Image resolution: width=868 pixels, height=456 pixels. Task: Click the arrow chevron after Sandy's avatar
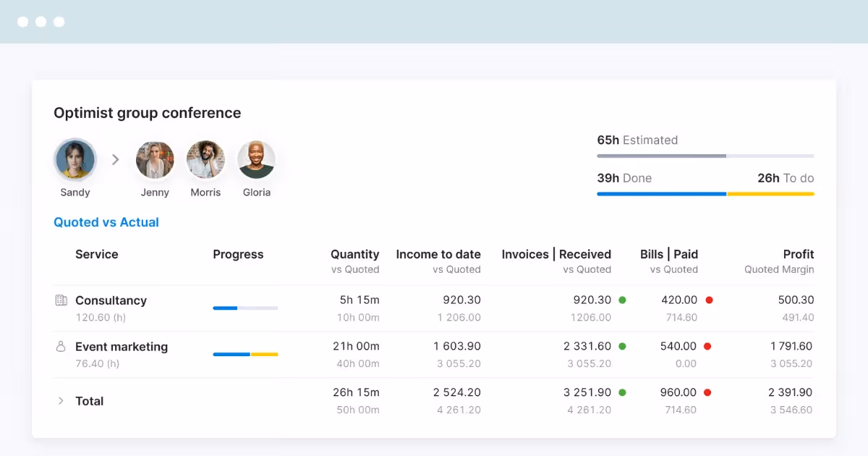point(115,159)
